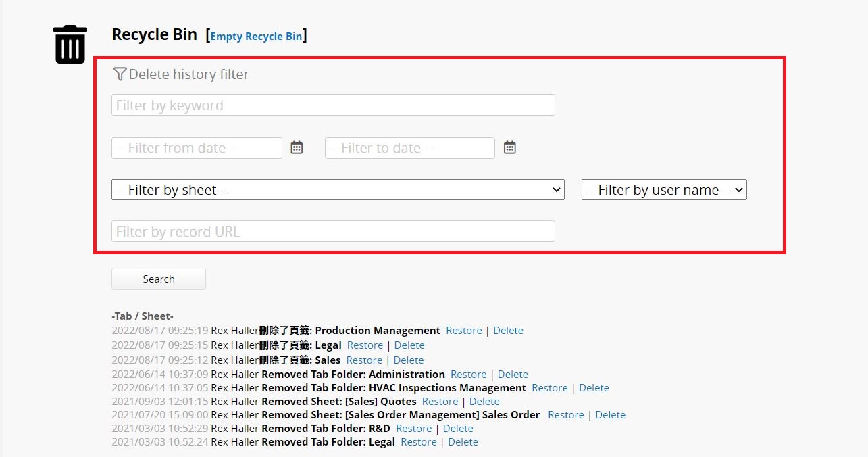This screenshot has width=868, height=457.
Task: Click the Empty Recycle Bin link
Action: pos(256,37)
